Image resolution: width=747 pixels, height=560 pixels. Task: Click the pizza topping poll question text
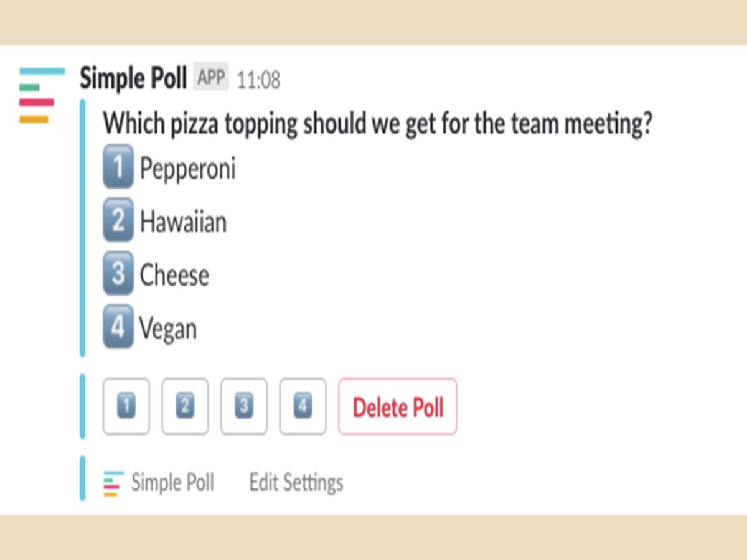point(377,124)
